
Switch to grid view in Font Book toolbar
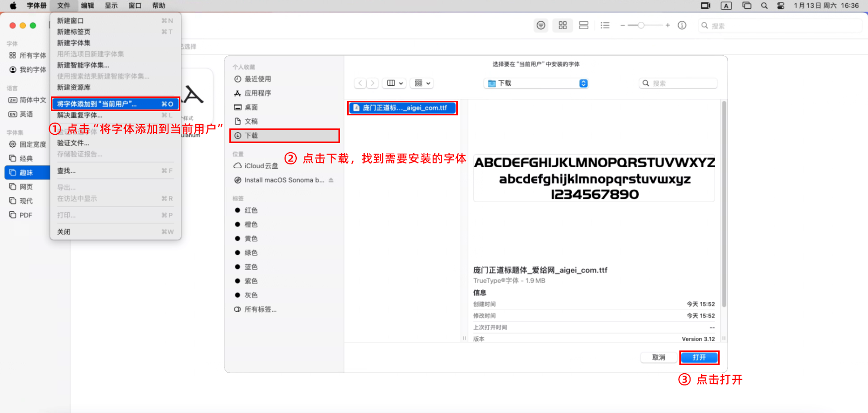pyautogui.click(x=563, y=25)
